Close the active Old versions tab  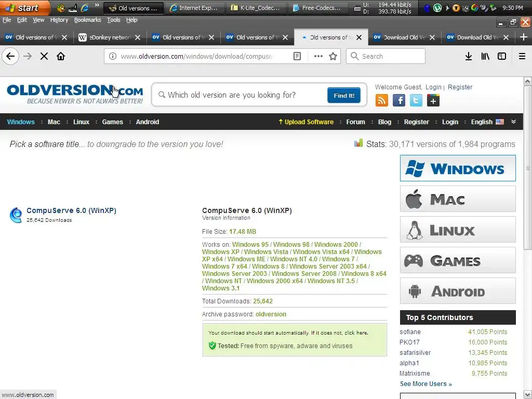tap(359, 37)
